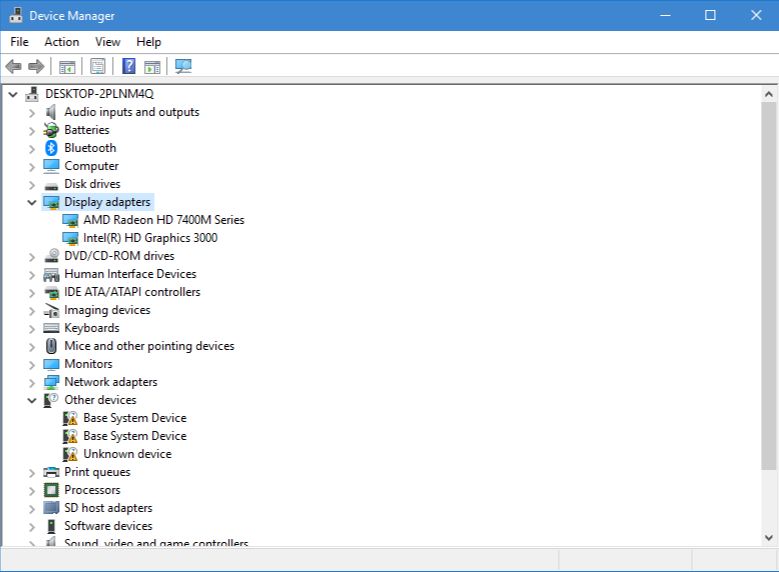Viewport: 779px width, 572px height.
Task: Collapse the DESKTOP-2PLNM4Q root node
Action: pos(13,94)
